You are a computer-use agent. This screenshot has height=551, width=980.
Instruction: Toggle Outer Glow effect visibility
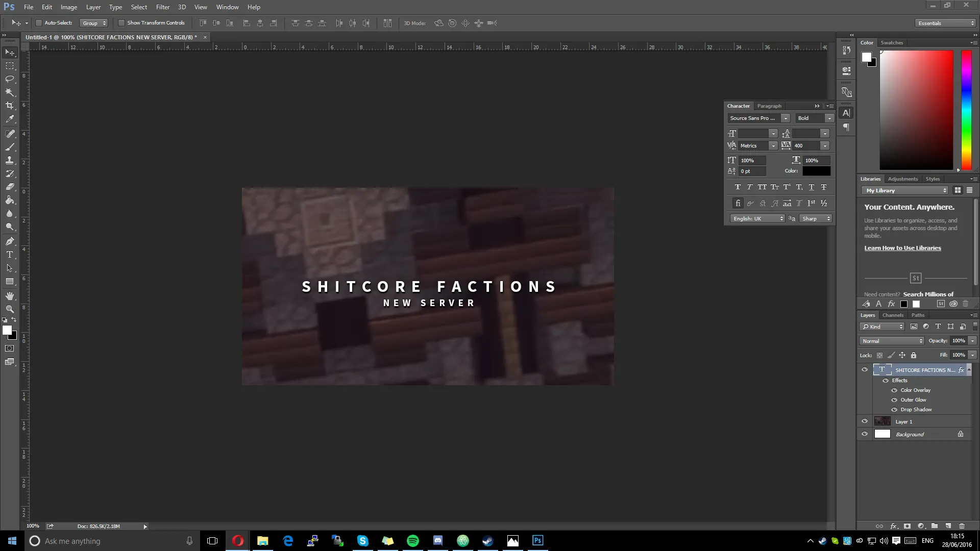pyautogui.click(x=894, y=400)
